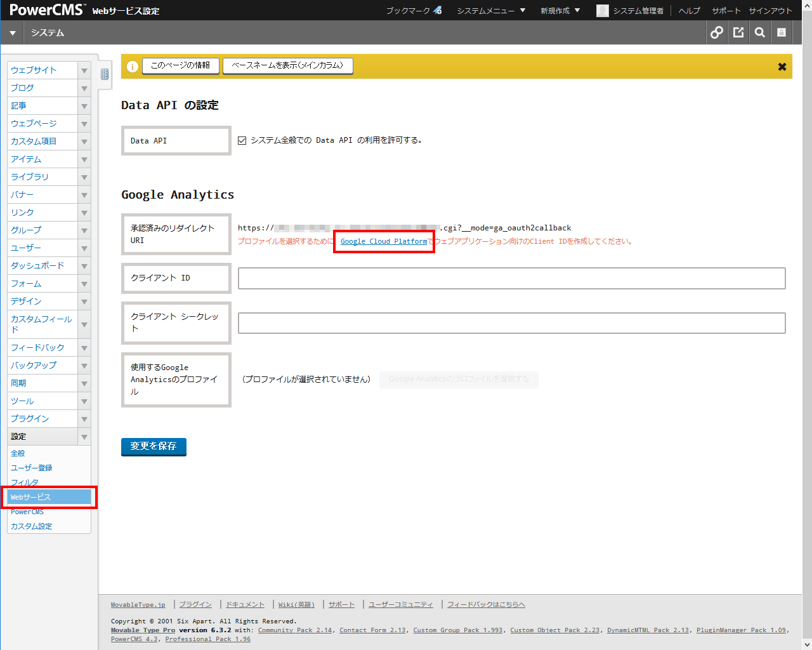Viewport: 812px width, 650px height.
Task: Select PowerCMS under settings
Action: point(27,512)
